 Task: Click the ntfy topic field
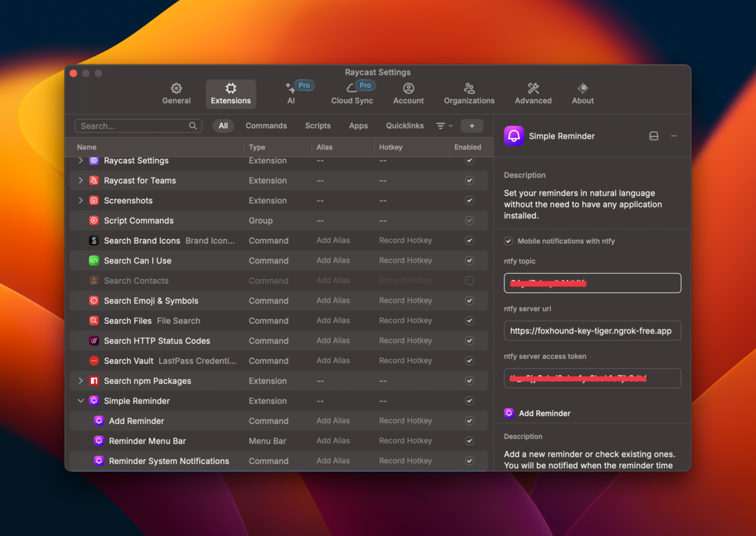(x=592, y=283)
